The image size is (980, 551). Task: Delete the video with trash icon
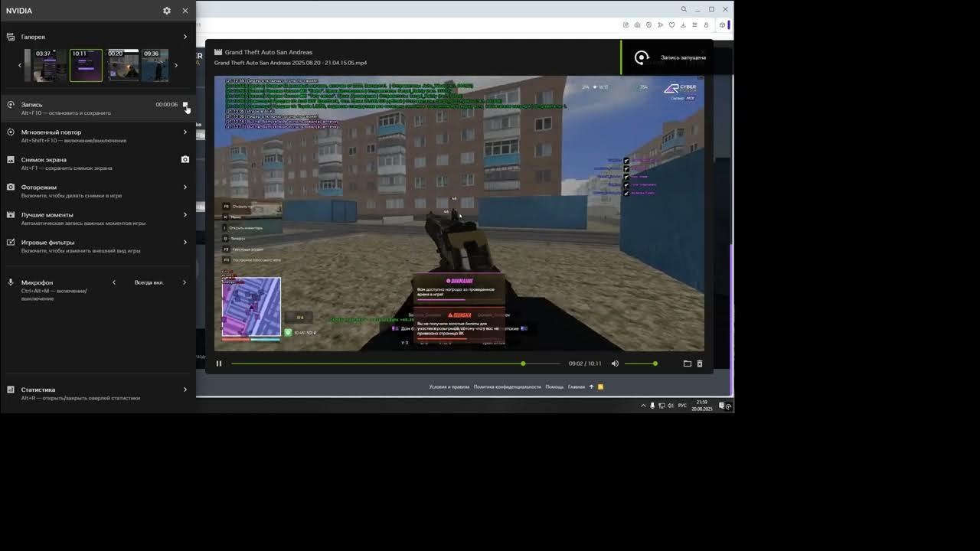point(700,364)
